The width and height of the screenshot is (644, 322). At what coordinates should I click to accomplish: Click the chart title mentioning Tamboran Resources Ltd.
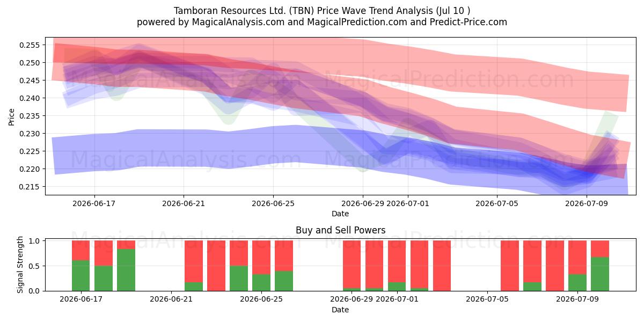pyautogui.click(x=322, y=11)
